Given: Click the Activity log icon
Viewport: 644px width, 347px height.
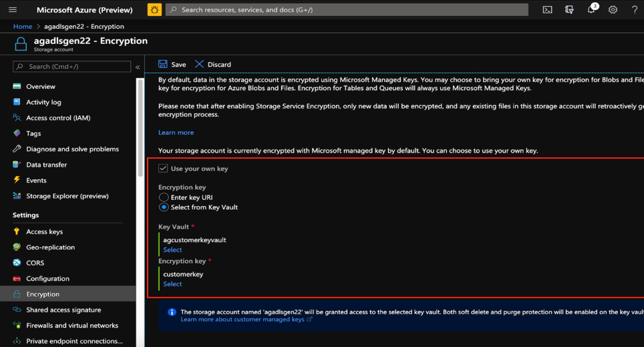Looking at the screenshot, I should 17,102.
